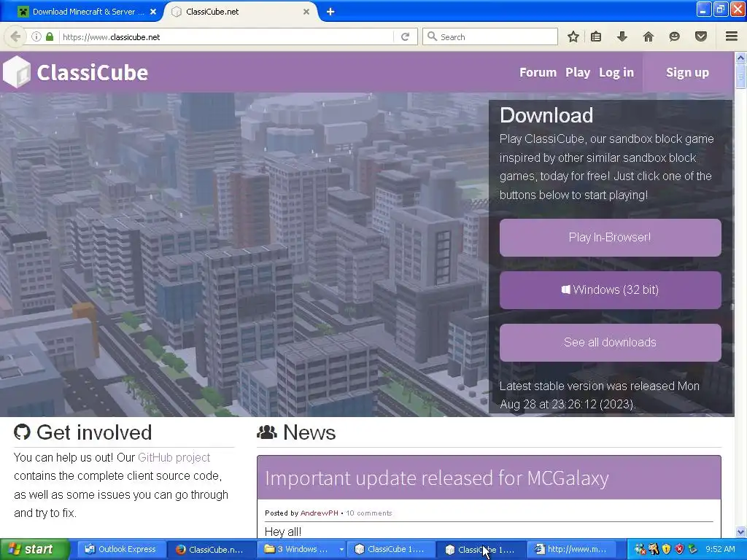Screen dimensions: 747x560
Task: Go to the home page icon
Action: click(649, 36)
